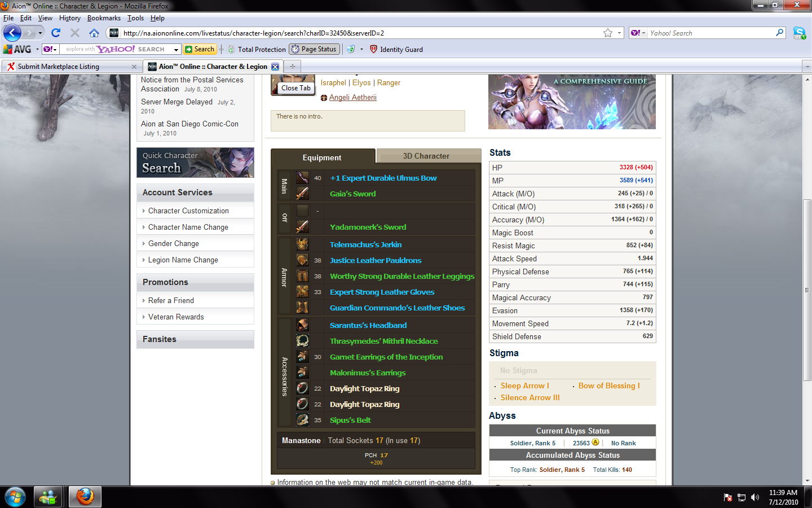Click Expert Strong Leather Gloves icon
This screenshot has height=508, width=812.
tap(303, 292)
